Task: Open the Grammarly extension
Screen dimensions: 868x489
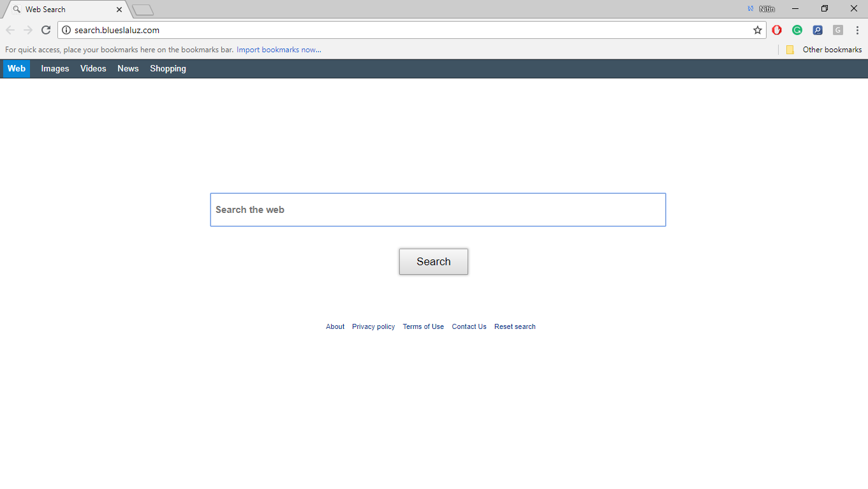Action: coord(797,29)
